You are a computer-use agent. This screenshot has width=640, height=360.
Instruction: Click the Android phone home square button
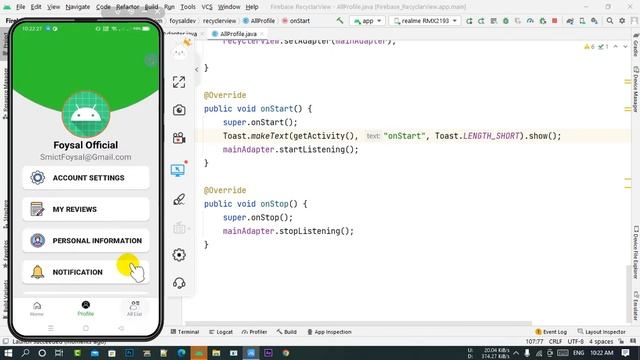[86, 328]
